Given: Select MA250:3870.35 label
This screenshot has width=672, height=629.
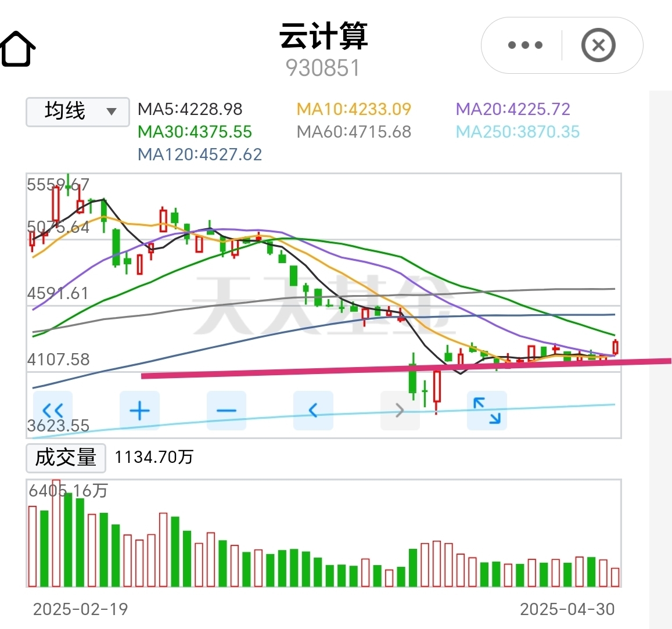Looking at the screenshot, I should click(518, 132).
